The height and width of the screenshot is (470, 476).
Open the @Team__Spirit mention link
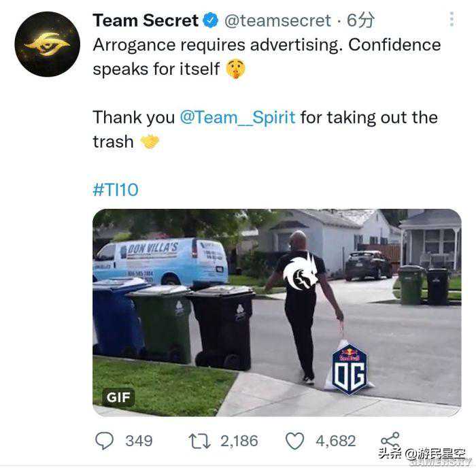237,117
